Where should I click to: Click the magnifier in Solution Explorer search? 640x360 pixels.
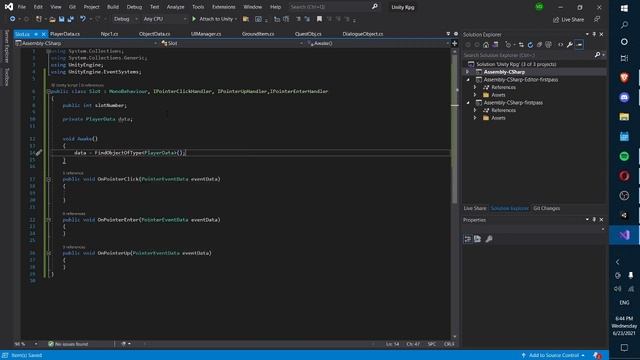click(x=597, y=55)
